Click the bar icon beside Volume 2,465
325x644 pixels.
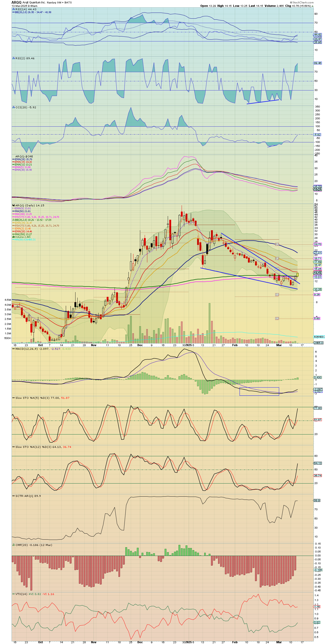tap(13, 237)
